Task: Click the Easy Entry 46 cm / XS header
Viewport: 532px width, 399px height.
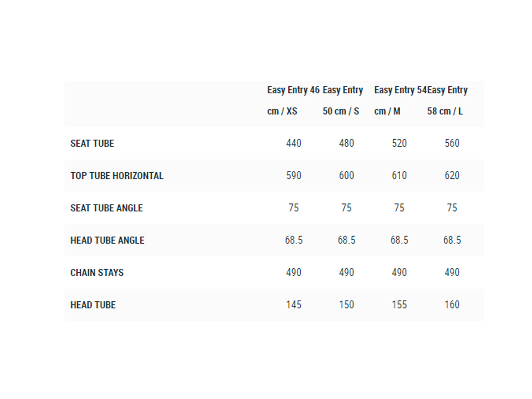Action: [x=293, y=101]
